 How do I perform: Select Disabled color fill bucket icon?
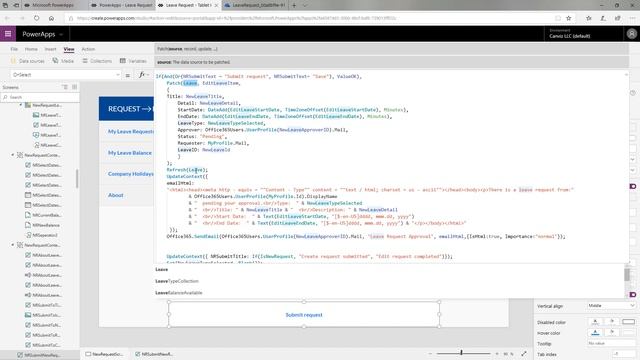point(611,322)
